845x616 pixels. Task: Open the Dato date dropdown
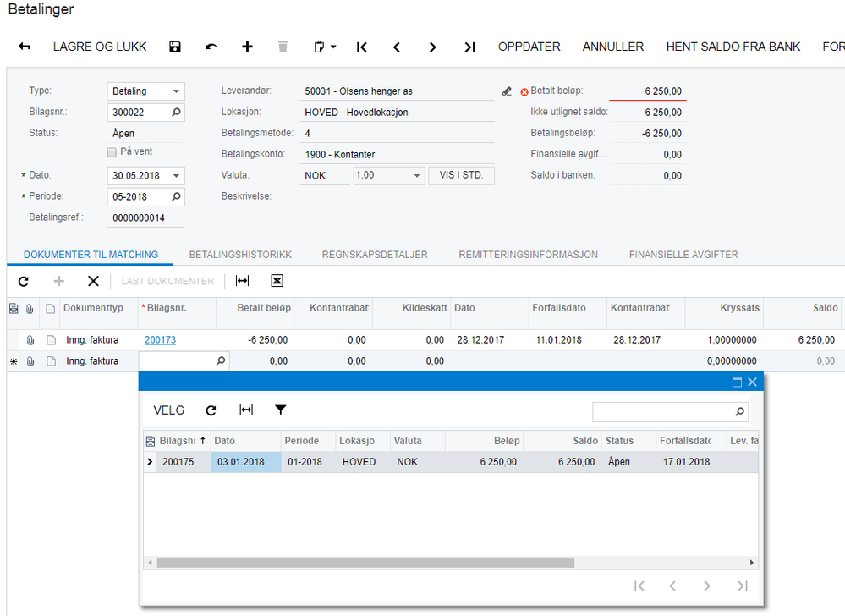(x=176, y=176)
